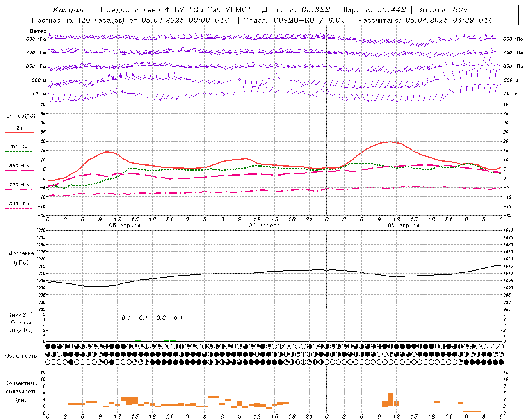Click the "07 апреля" date label
Screen dimensions: 525x420
404,226
